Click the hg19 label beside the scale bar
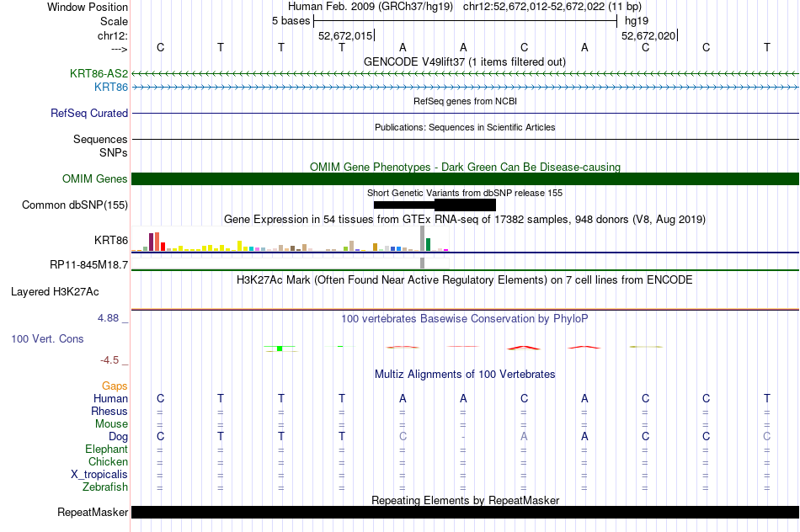Screen dimensions: 800x532 point(637,21)
